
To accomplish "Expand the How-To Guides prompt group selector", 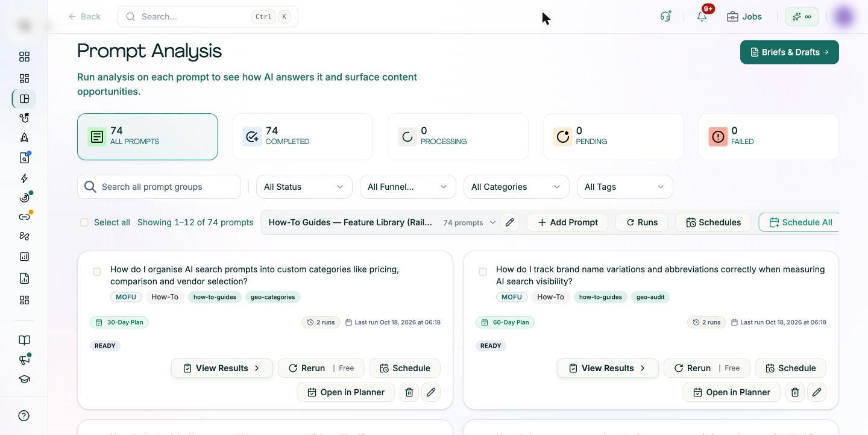I will click(382, 222).
